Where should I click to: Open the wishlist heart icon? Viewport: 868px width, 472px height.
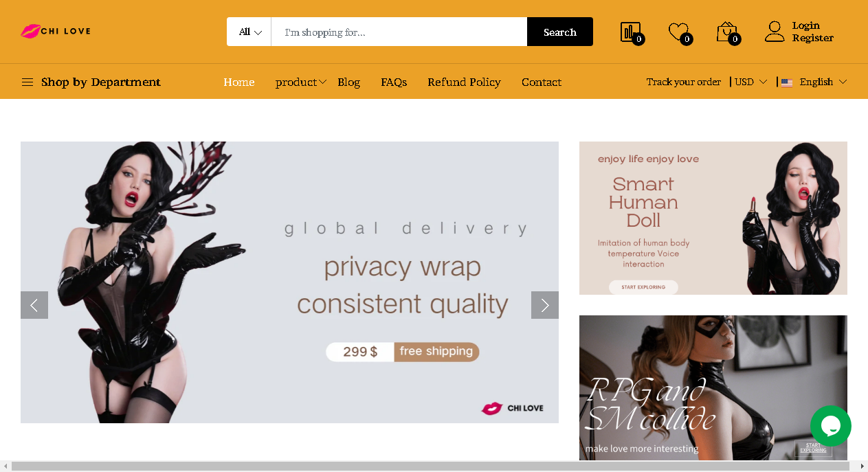pyautogui.click(x=678, y=32)
